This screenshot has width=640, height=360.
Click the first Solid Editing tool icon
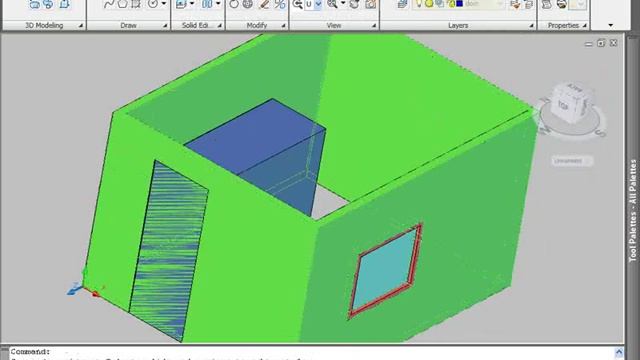coord(181,4)
